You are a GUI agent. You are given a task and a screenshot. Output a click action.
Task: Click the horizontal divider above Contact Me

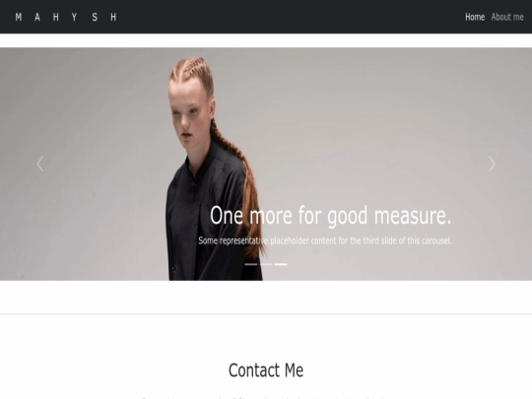click(266, 314)
